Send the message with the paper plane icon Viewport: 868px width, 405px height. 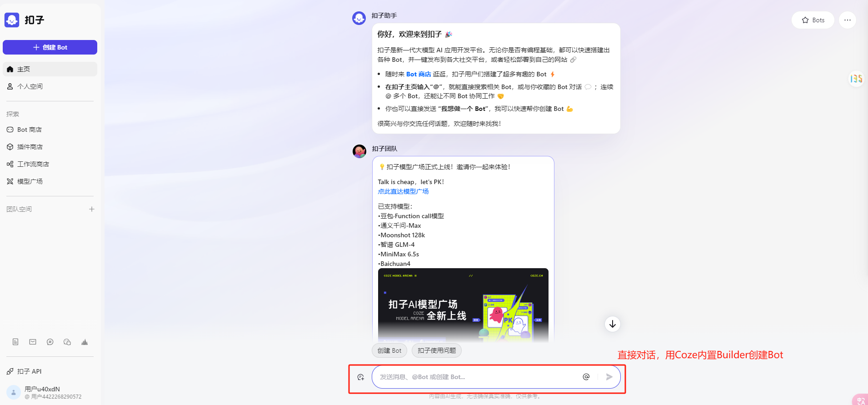click(609, 377)
